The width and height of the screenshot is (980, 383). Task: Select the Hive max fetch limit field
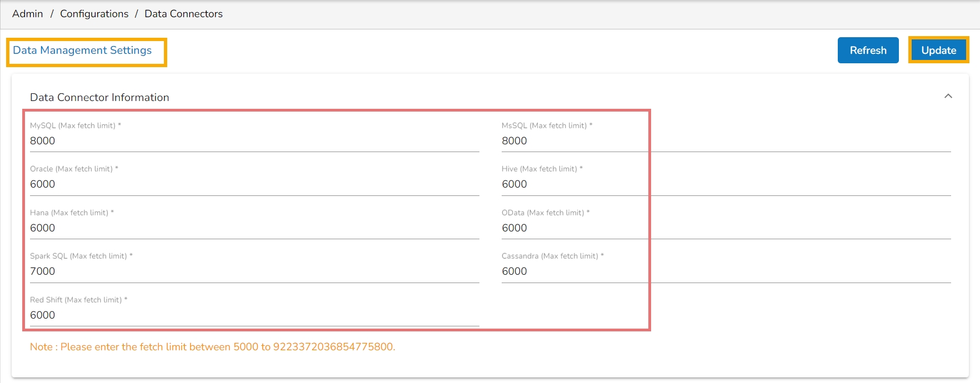point(726,184)
